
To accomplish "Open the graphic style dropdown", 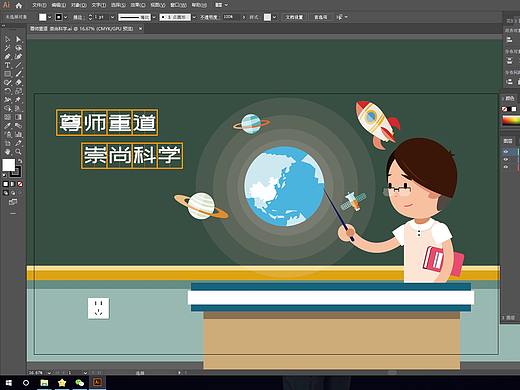I will point(274,17).
